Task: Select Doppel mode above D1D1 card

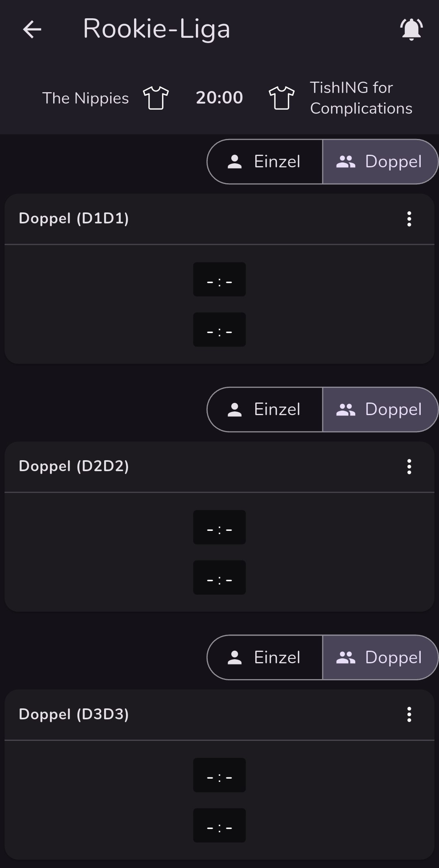Action: 380,162
